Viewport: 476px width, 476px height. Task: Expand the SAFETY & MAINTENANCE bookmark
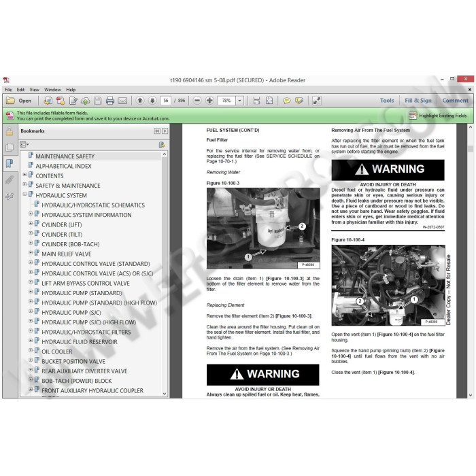[25, 184]
